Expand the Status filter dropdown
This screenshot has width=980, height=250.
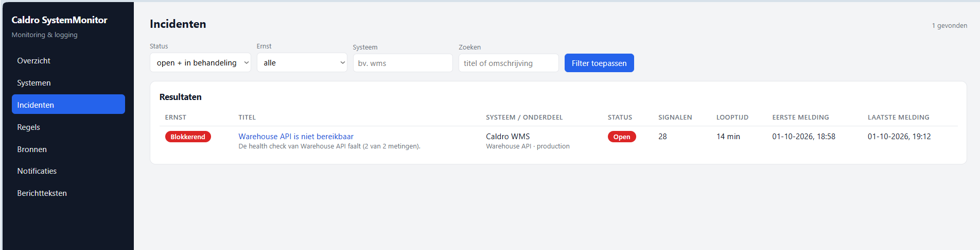[200, 63]
